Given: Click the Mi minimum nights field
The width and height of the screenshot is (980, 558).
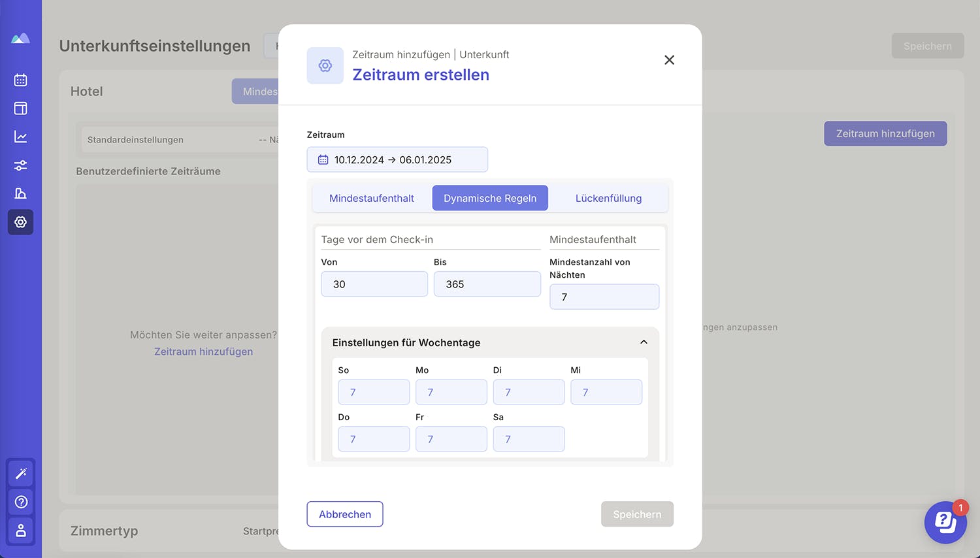Looking at the screenshot, I should [606, 392].
